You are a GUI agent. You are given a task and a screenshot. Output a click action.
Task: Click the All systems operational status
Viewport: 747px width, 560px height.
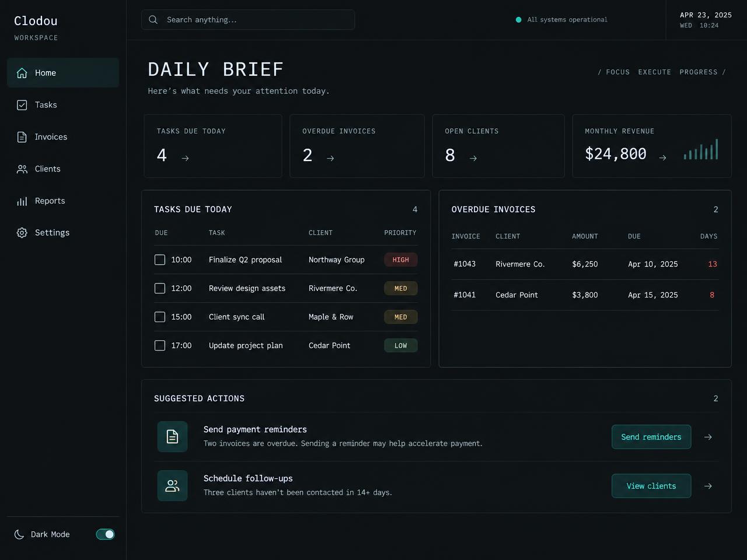tap(561, 20)
